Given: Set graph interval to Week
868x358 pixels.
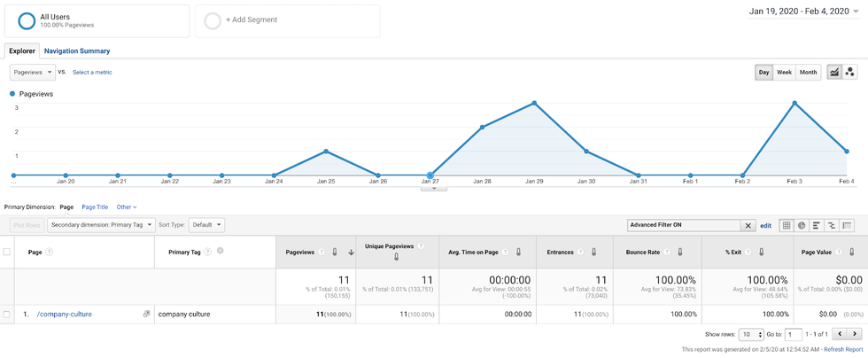Looking at the screenshot, I should (785, 72).
